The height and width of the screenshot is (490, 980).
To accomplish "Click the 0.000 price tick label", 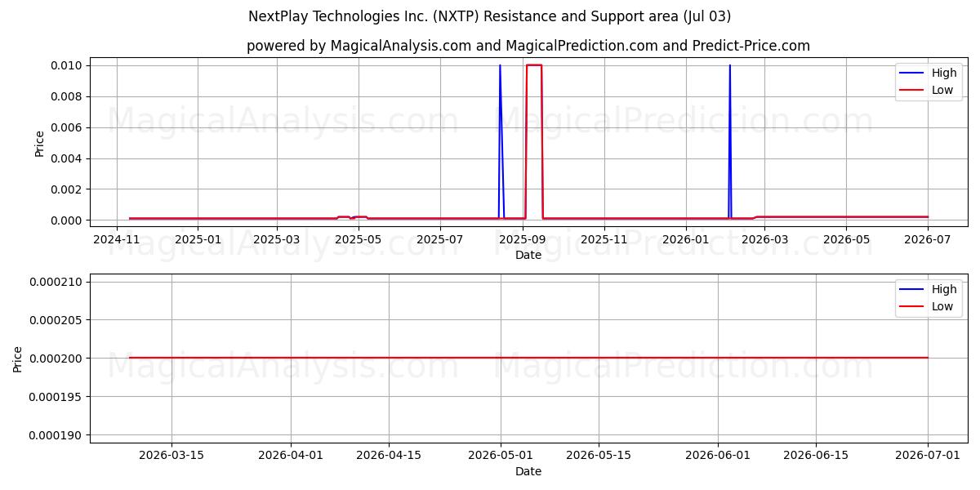I will [x=66, y=220].
